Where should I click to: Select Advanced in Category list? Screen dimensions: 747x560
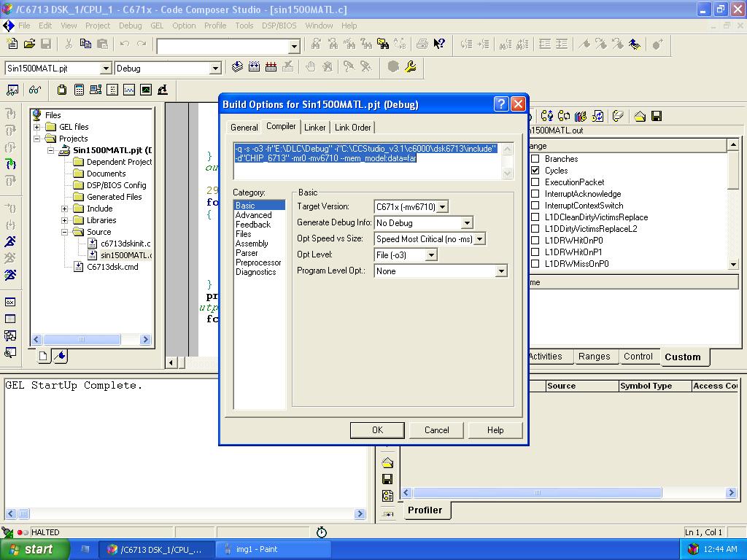(253, 215)
